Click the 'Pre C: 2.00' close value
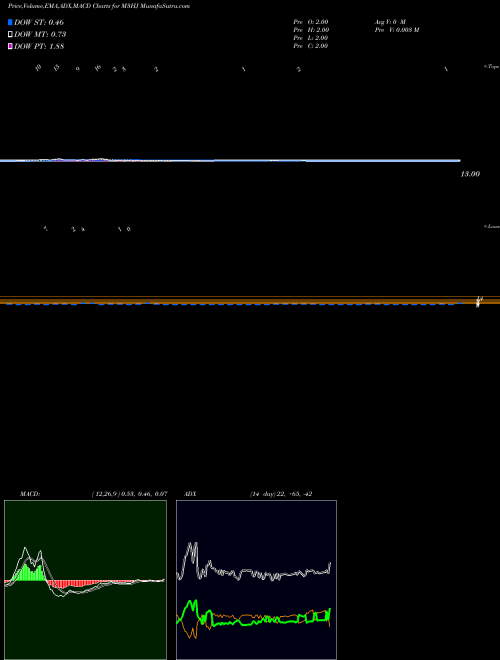This screenshot has height=660, width=500. point(311,46)
